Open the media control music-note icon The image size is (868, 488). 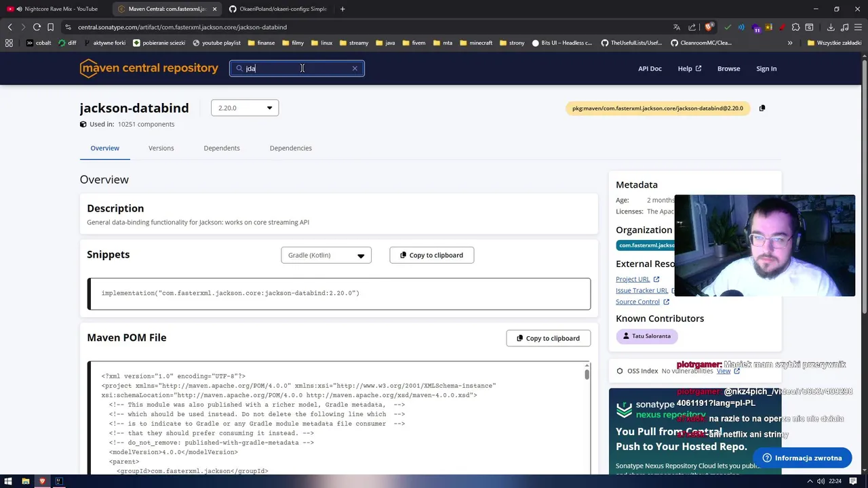(x=844, y=27)
